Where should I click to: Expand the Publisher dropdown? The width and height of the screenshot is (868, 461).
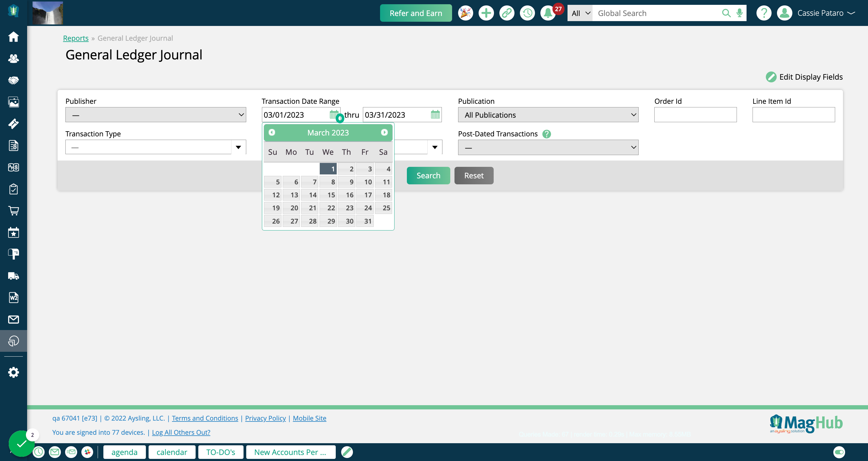pyautogui.click(x=156, y=115)
